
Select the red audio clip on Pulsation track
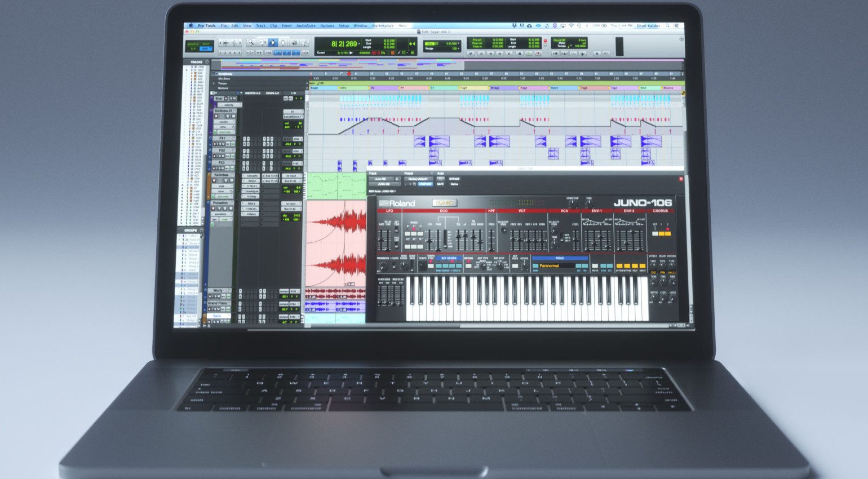[336, 242]
